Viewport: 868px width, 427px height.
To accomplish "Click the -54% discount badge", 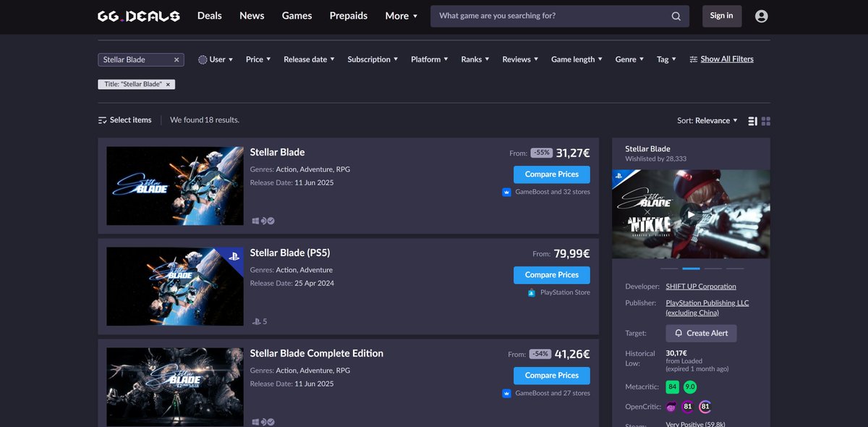I will [540, 354].
